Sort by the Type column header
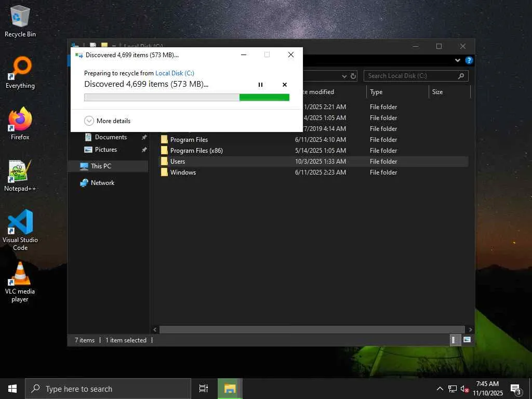The width and height of the screenshot is (532, 399). pos(397,92)
